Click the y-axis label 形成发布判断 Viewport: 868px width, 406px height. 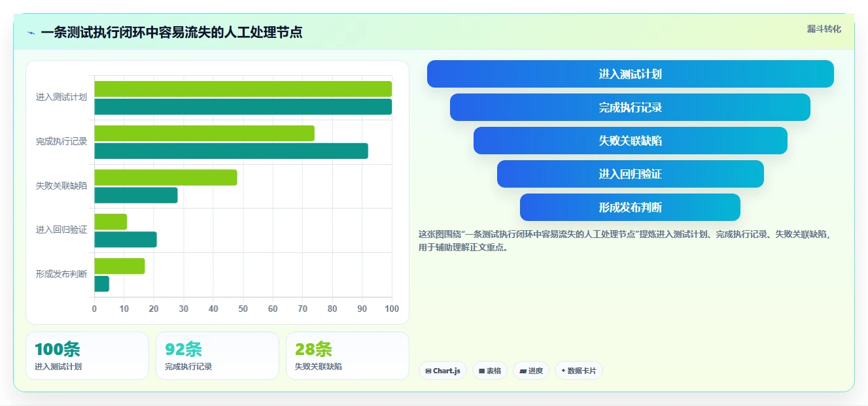(x=61, y=274)
